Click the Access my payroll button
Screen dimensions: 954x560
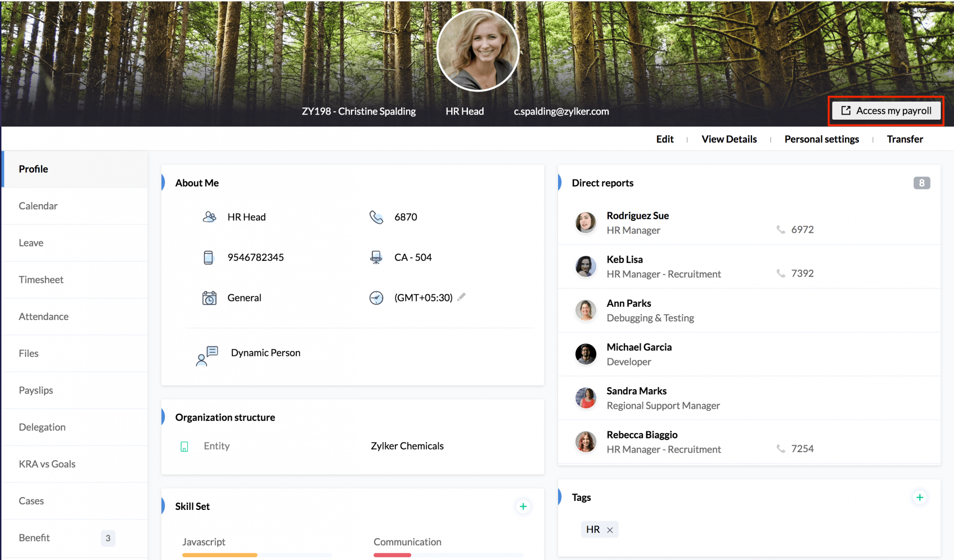886,111
